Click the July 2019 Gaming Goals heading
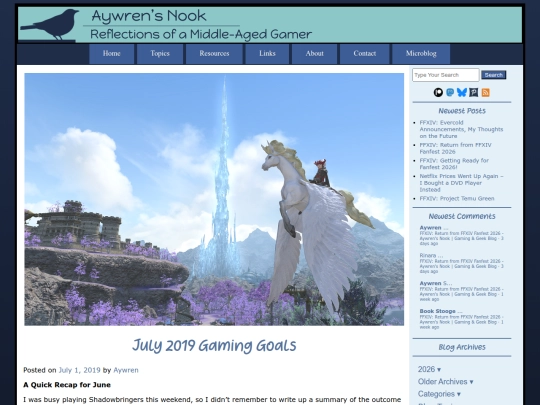 (x=214, y=345)
